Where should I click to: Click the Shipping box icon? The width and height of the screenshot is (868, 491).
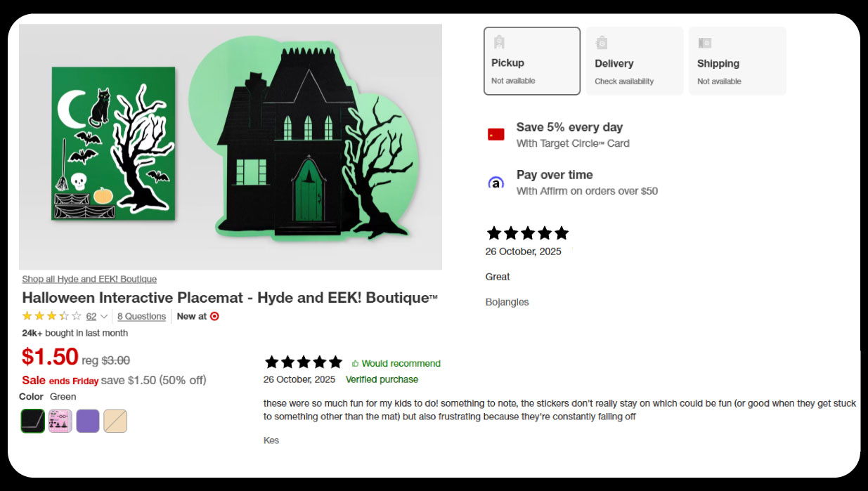point(705,43)
